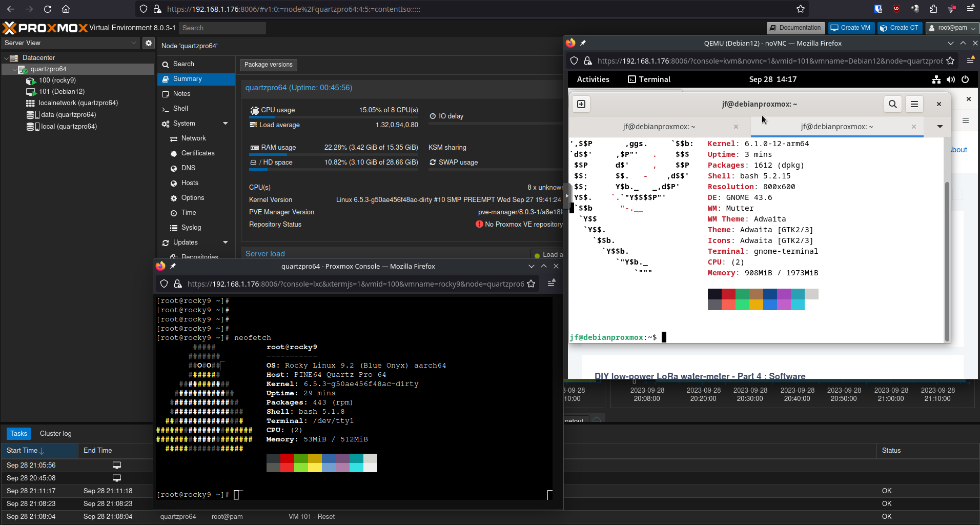Bookmark star in Proxmox Console window

(532, 284)
